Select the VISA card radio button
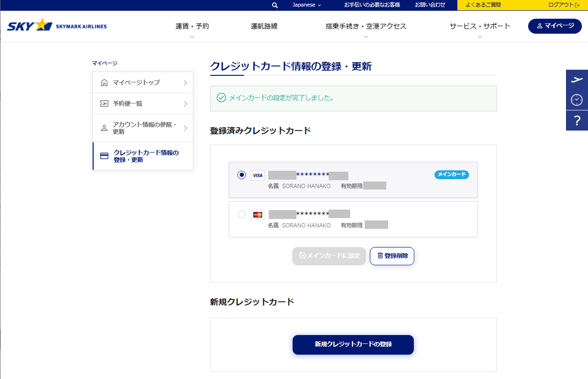The width and height of the screenshot is (588, 379). (242, 175)
